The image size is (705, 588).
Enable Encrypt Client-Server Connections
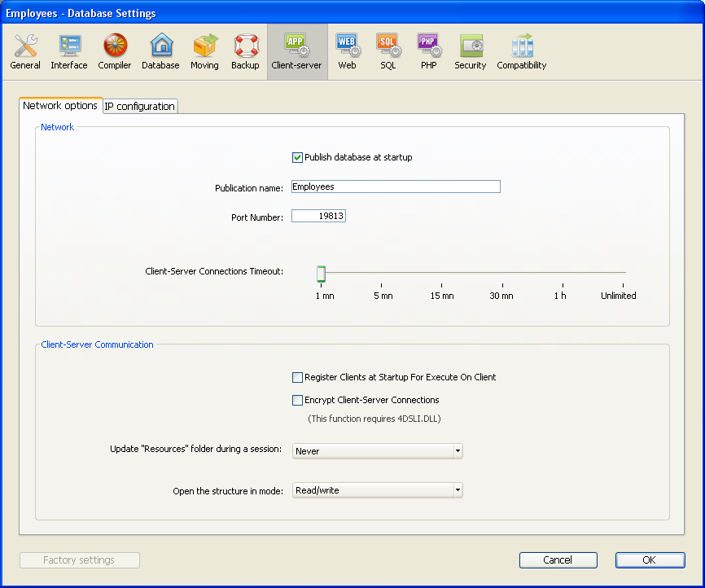click(298, 400)
